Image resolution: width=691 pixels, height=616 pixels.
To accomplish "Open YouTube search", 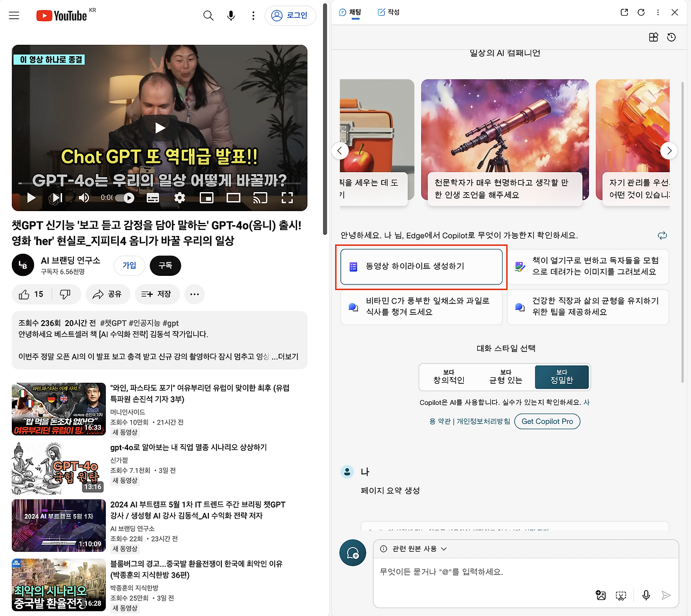I will (208, 16).
